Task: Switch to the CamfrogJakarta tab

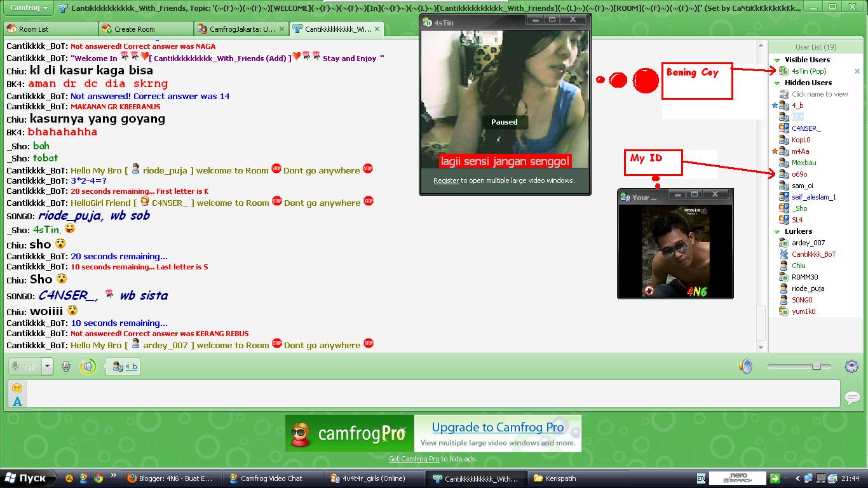Action: pos(241,29)
